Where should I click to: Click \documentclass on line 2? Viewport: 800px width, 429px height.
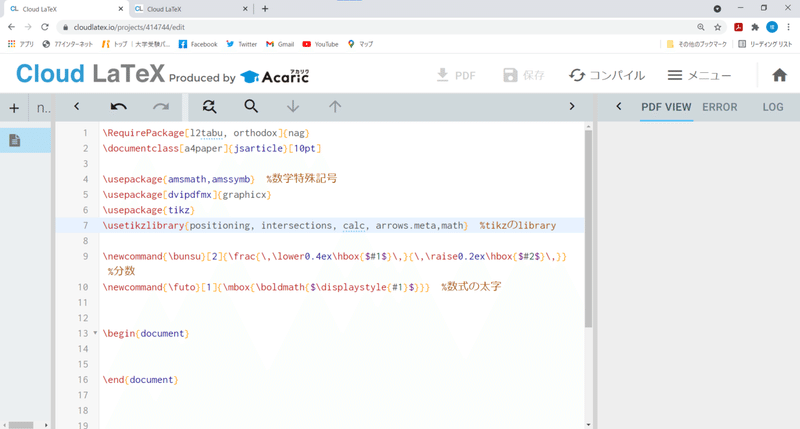140,148
